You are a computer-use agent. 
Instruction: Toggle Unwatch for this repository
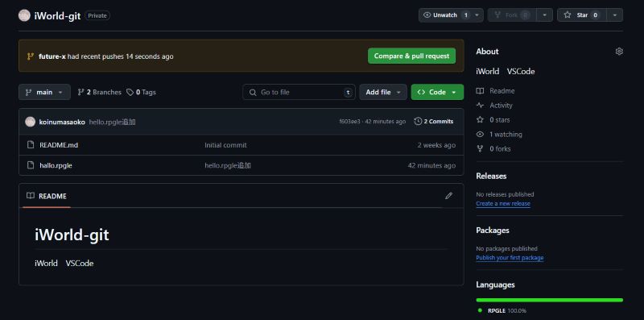pos(445,15)
